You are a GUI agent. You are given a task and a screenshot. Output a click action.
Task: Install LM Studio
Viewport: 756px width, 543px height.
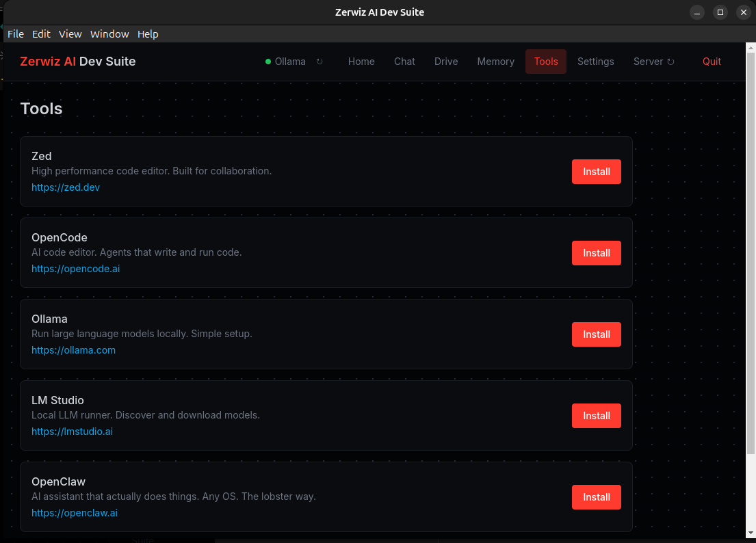[x=596, y=415]
